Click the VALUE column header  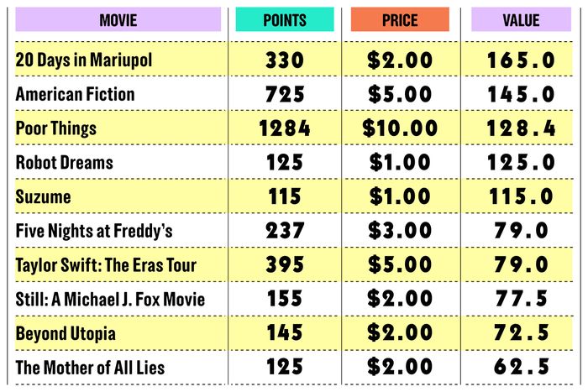[522, 19]
